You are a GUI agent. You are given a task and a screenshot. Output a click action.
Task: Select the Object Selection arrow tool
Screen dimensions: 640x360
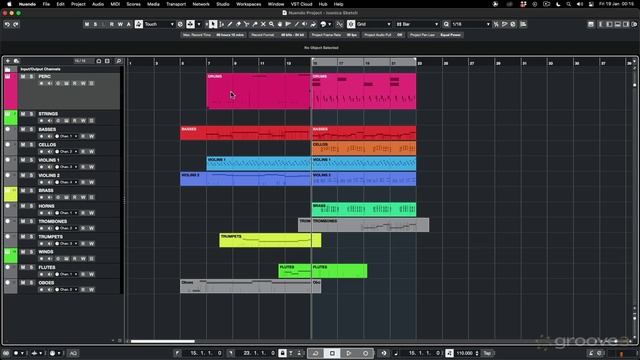pos(213,24)
